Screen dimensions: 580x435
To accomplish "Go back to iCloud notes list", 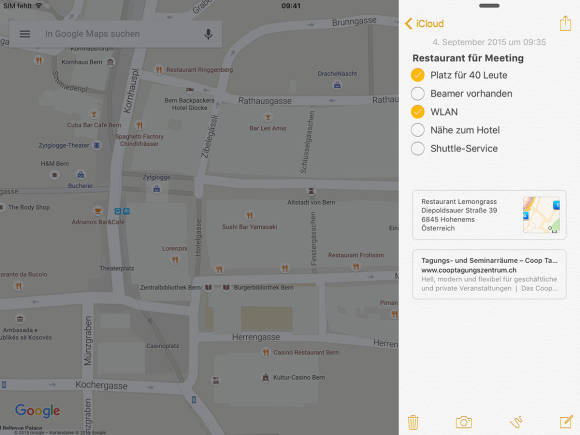I will click(x=425, y=24).
